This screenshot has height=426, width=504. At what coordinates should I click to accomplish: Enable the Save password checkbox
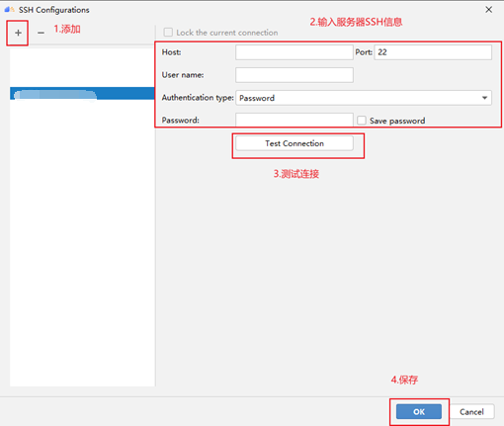click(362, 121)
